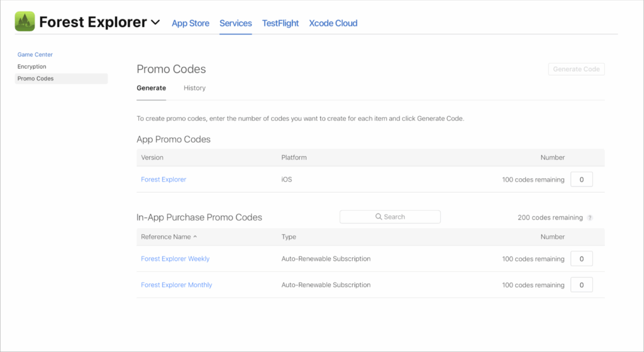Click the Forest Explorer app icon

click(x=25, y=22)
